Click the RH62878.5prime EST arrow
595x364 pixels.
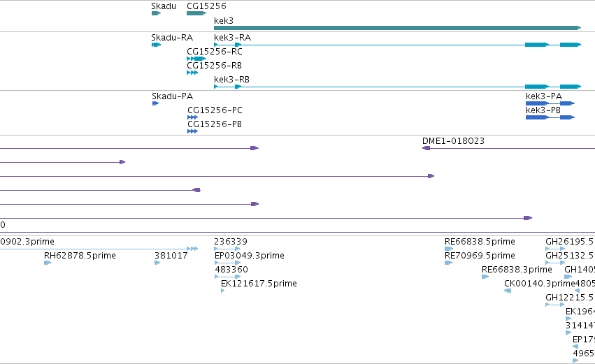pos(48,263)
